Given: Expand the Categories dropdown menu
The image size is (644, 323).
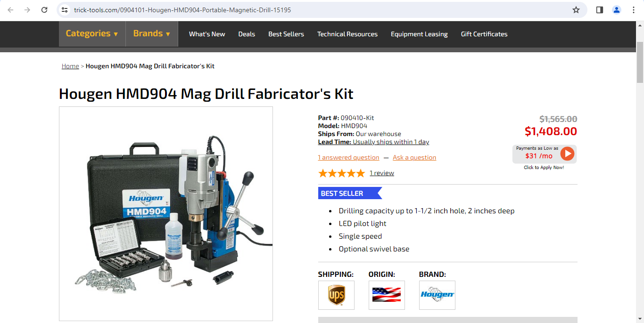Looking at the screenshot, I should tap(92, 34).
